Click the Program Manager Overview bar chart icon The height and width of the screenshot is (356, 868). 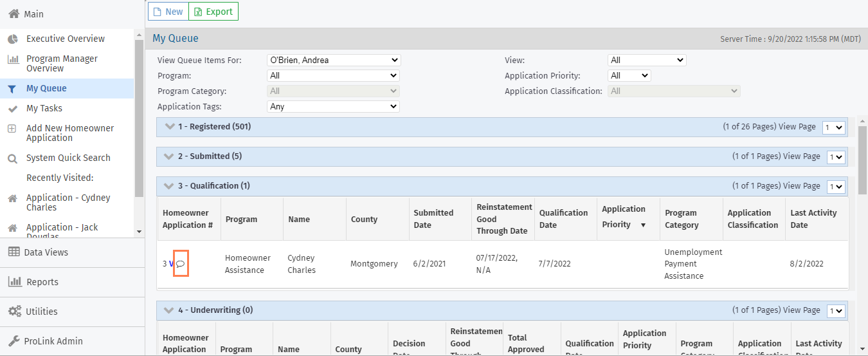12,59
